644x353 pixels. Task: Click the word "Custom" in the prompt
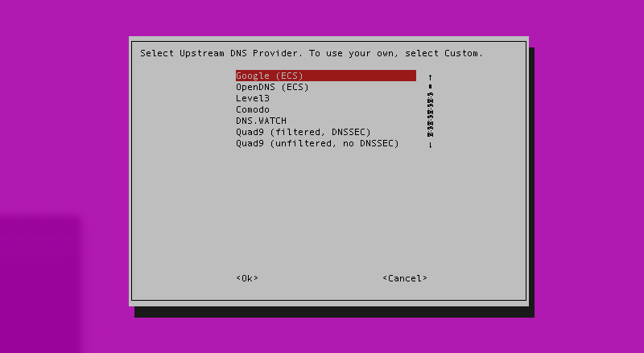[x=461, y=53]
